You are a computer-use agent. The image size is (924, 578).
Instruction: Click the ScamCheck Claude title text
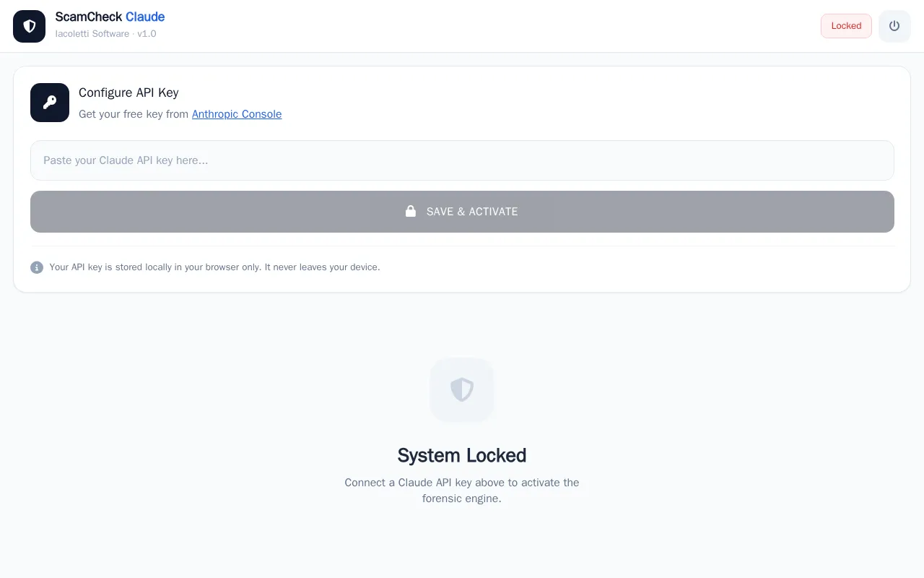tap(110, 17)
